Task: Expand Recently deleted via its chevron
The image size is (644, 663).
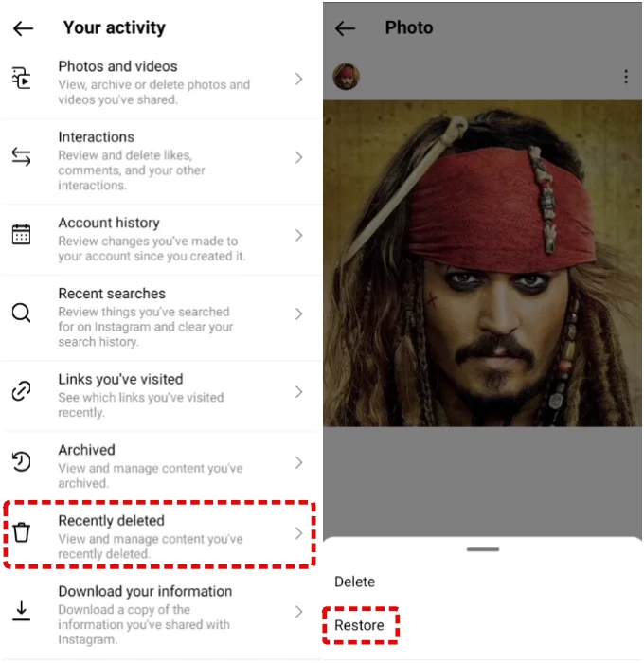Action: (299, 533)
